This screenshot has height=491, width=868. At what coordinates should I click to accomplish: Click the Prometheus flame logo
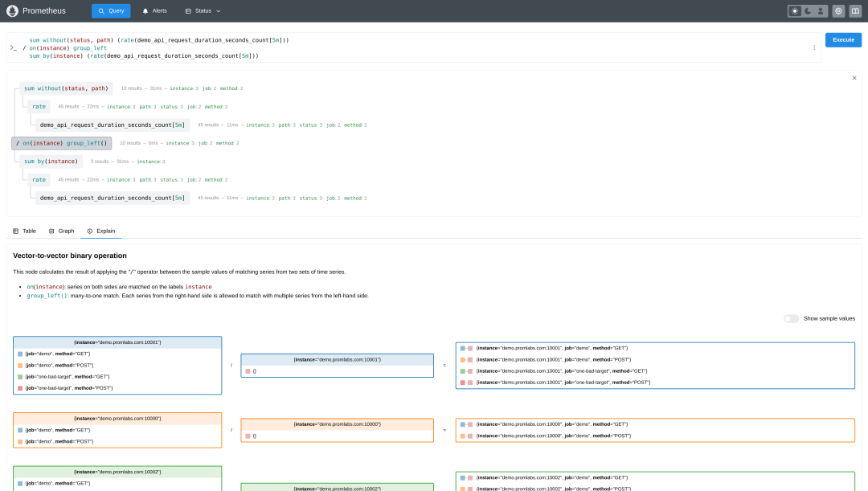pyautogui.click(x=11, y=11)
